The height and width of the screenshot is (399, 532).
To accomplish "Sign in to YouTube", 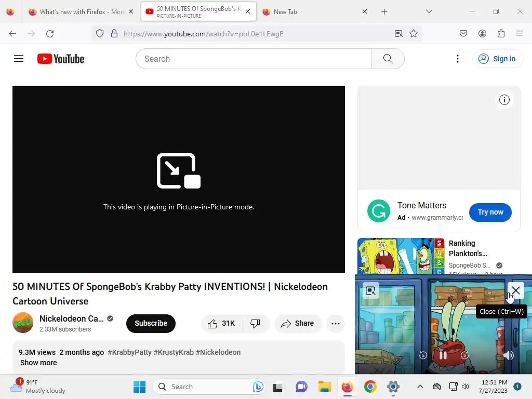I will coord(497,59).
